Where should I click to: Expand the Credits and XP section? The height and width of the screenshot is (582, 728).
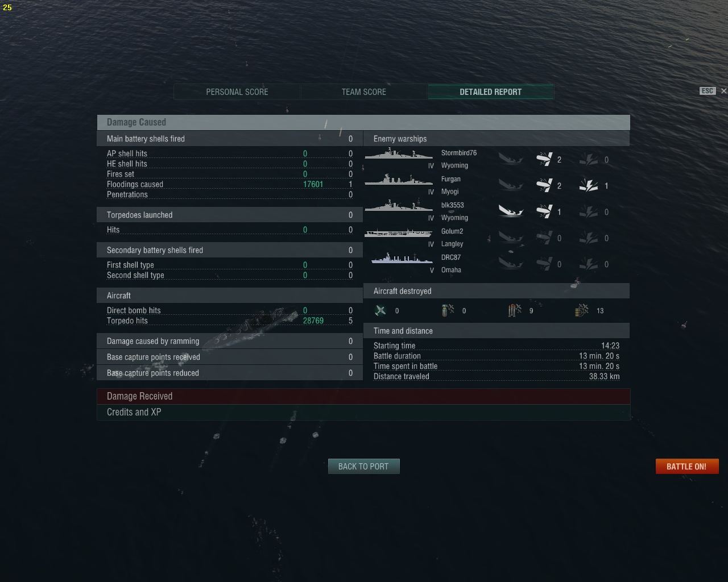(363, 412)
